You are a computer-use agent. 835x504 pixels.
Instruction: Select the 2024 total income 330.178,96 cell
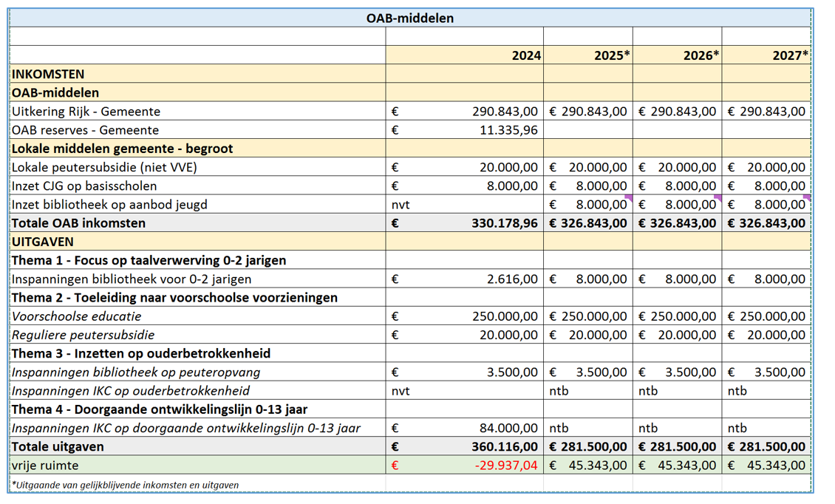tap(464, 223)
